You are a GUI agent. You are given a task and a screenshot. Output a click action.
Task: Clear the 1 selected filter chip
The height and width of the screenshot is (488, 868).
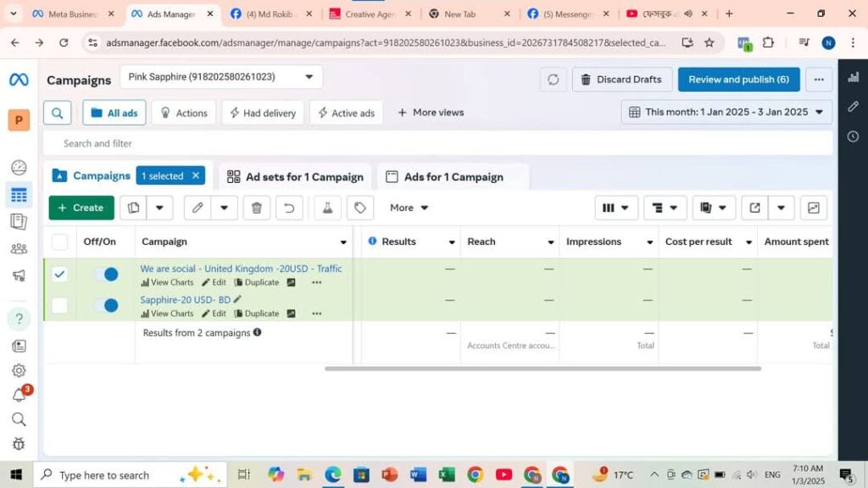point(196,175)
